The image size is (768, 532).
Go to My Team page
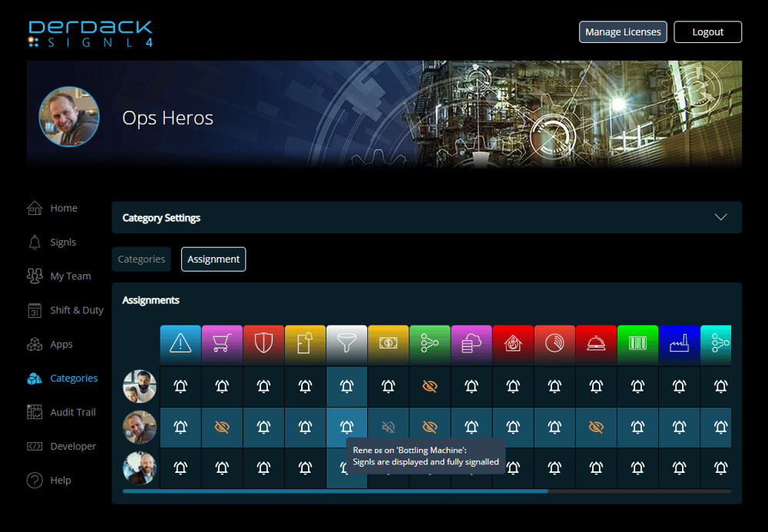70,276
